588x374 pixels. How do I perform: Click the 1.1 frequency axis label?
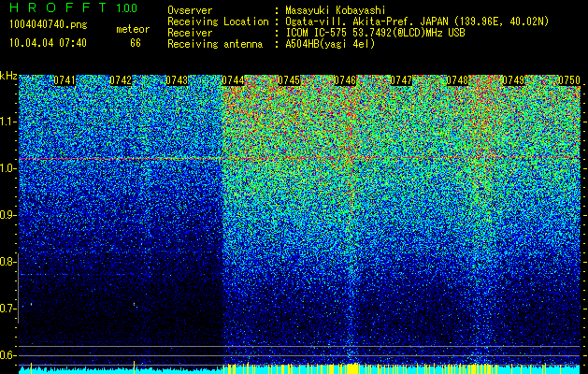pyautogui.click(x=7, y=122)
